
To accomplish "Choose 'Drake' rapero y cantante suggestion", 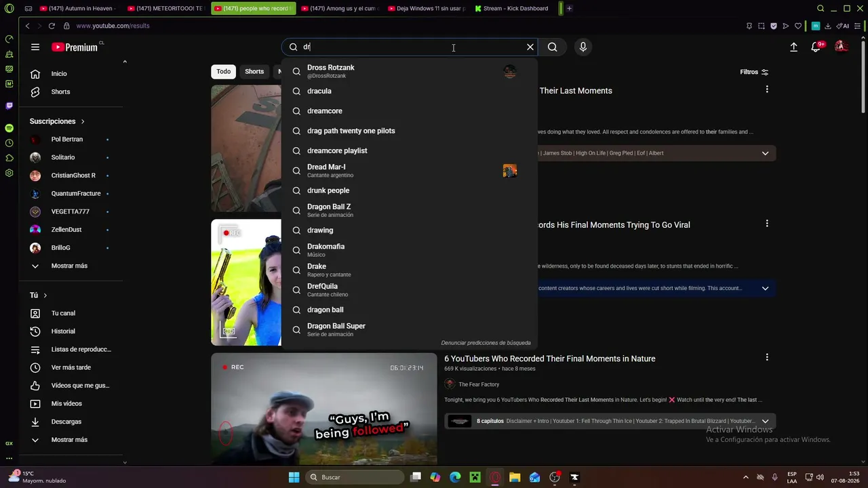I will (410, 270).
